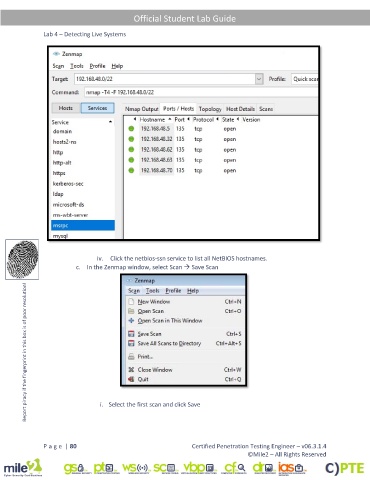Switch to the Ports / Hosts tab
The height and width of the screenshot is (480, 370).
tap(178, 109)
